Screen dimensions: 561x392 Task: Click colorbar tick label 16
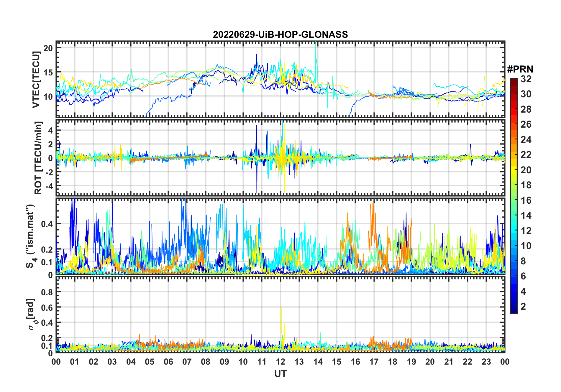(526, 200)
